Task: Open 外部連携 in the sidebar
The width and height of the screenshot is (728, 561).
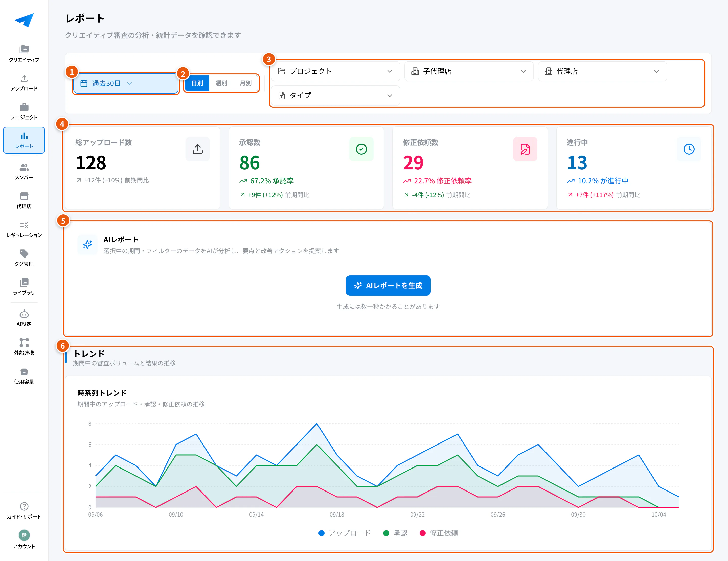Action: pos(24,347)
